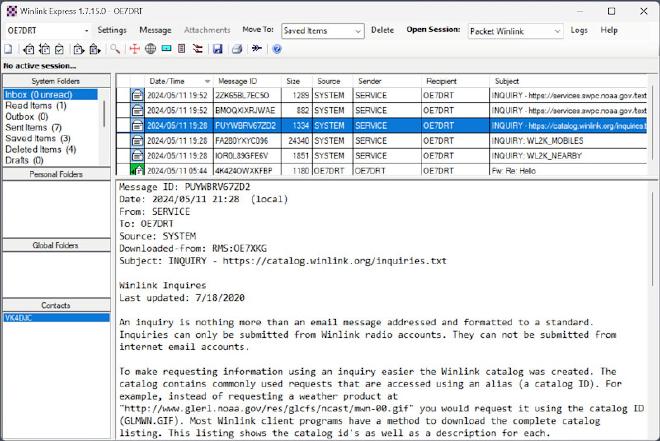
Task: Click the new message icon in toolbar
Action: pyautogui.click(x=8, y=48)
